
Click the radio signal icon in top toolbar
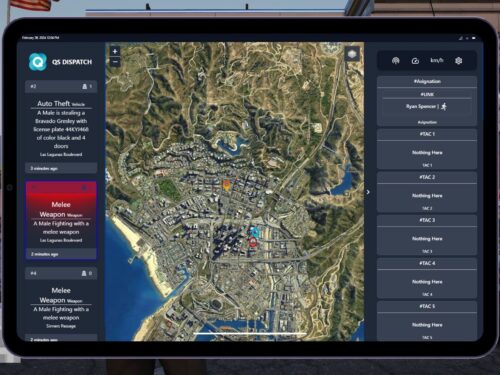click(x=396, y=61)
